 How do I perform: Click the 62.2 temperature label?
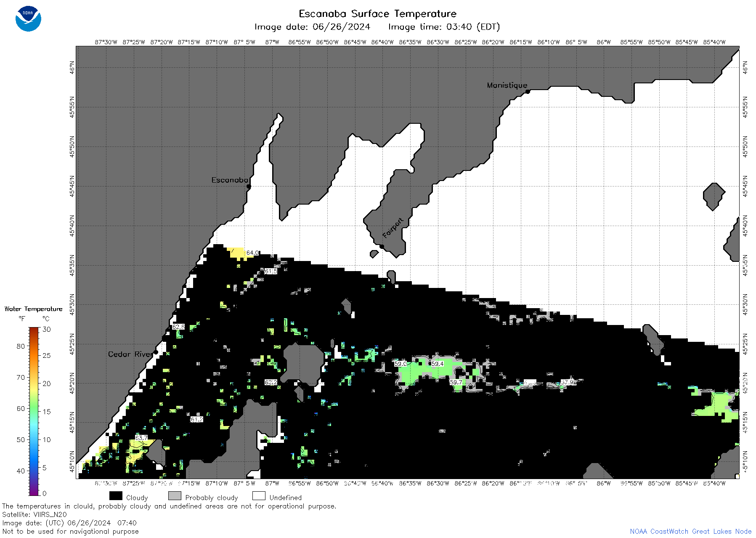(271, 382)
